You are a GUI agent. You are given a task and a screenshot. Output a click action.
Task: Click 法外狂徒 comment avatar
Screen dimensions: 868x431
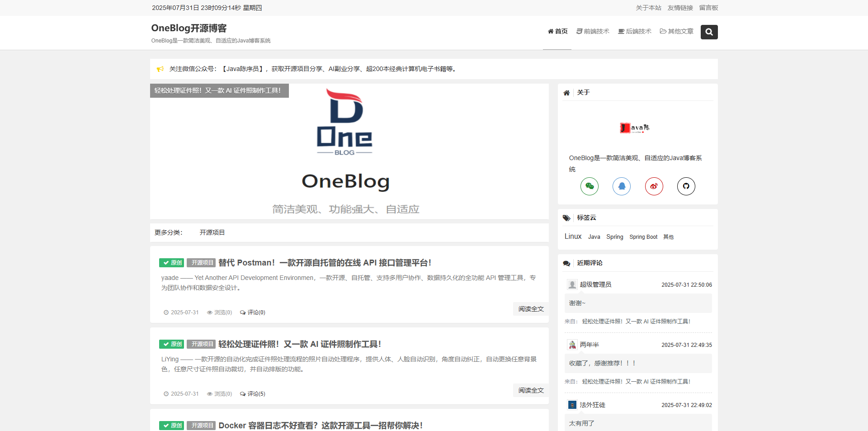(x=572, y=405)
